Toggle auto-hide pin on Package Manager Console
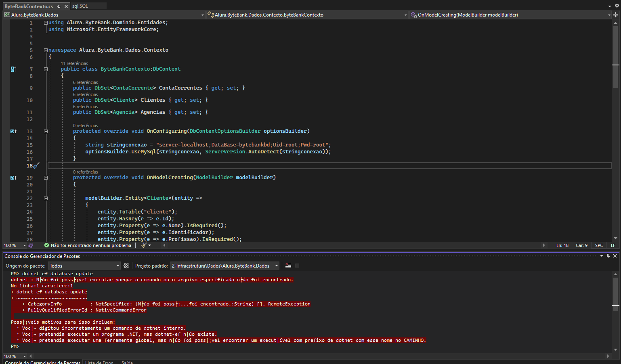This screenshot has width=621, height=364. (x=608, y=256)
